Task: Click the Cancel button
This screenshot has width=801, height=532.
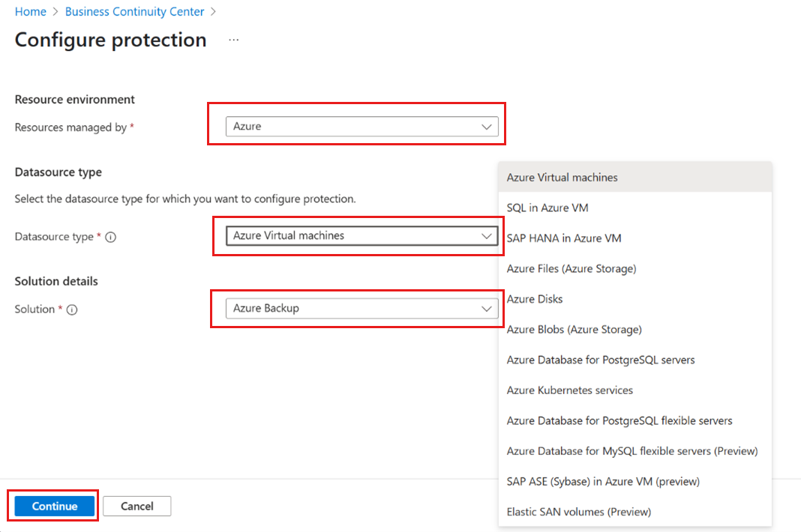Action: [x=137, y=506]
